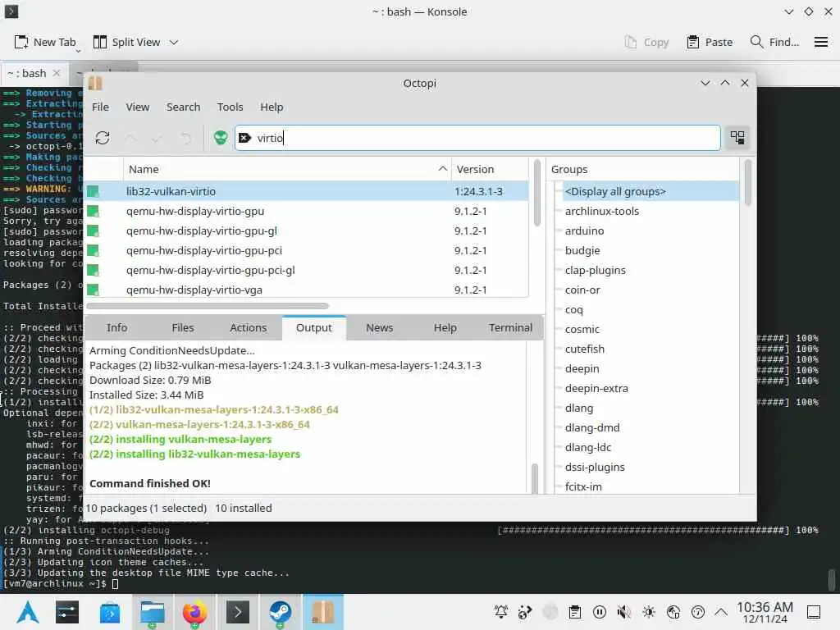Click the Octopi refresh/sync database icon
Screen dimensions: 840x630
(103, 138)
